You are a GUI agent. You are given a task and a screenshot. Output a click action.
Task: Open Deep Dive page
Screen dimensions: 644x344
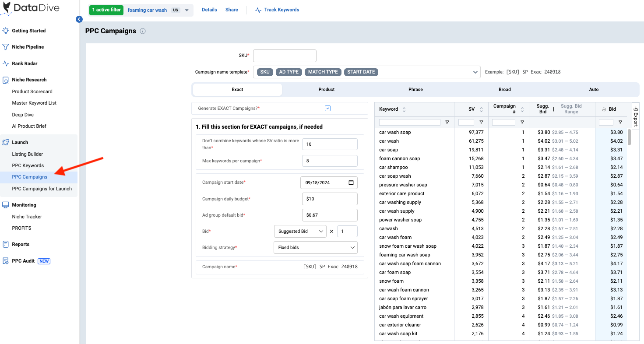point(23,115)
